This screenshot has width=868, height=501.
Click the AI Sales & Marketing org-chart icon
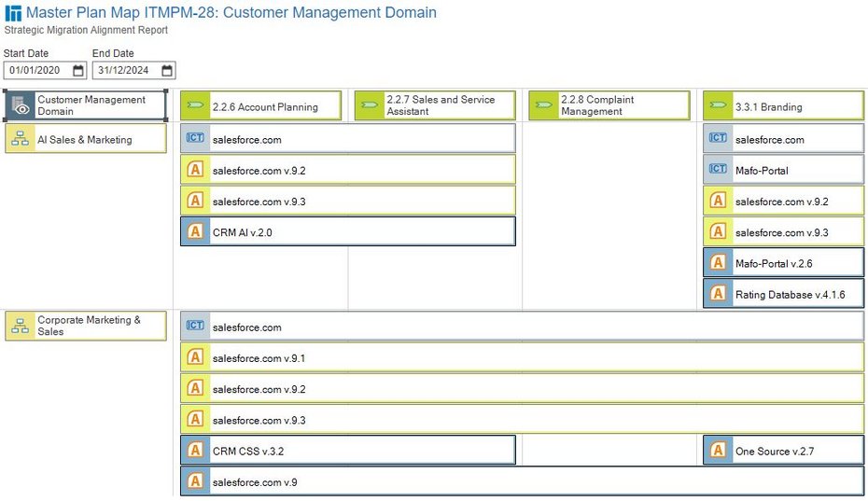coord(21,138)
